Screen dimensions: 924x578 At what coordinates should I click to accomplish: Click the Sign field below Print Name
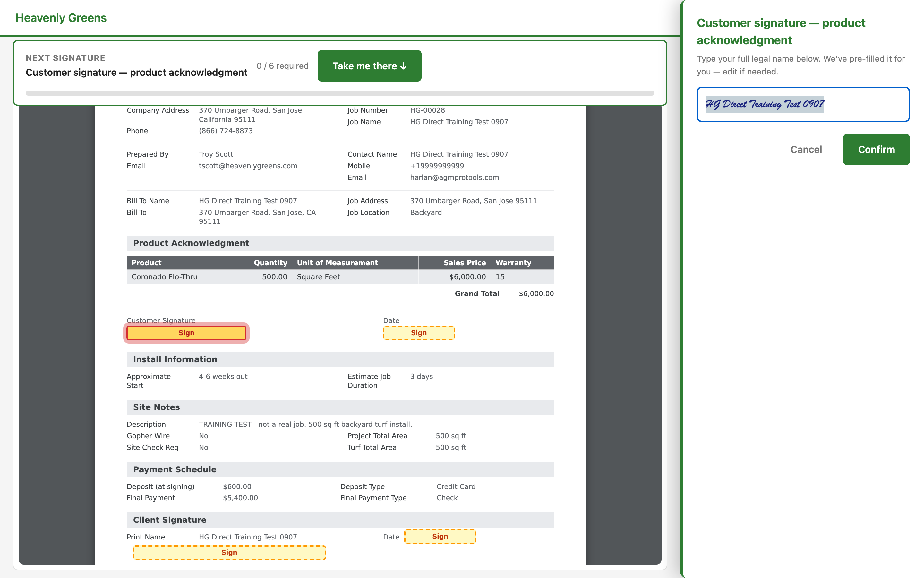[x=229, y=552]
